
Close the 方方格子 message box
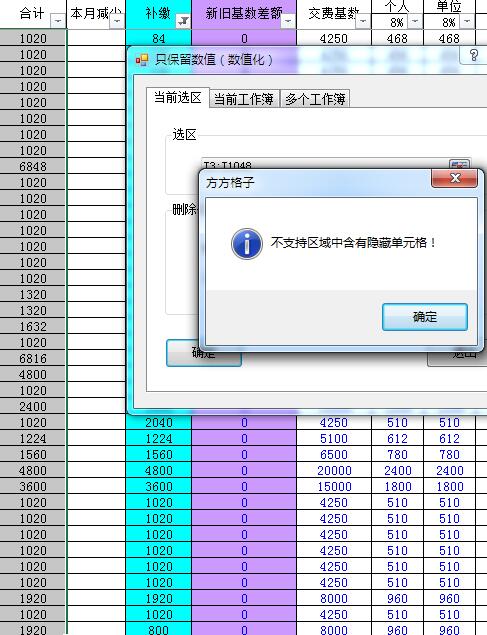click(x=455, y=178)
